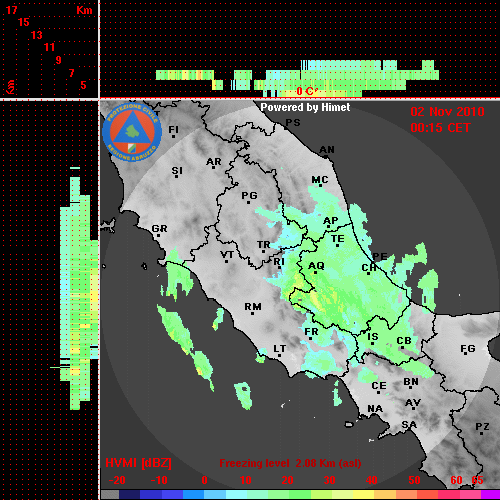Click the AR city label
This screenshot has width=500, height=500.
(x=214, y=162)
